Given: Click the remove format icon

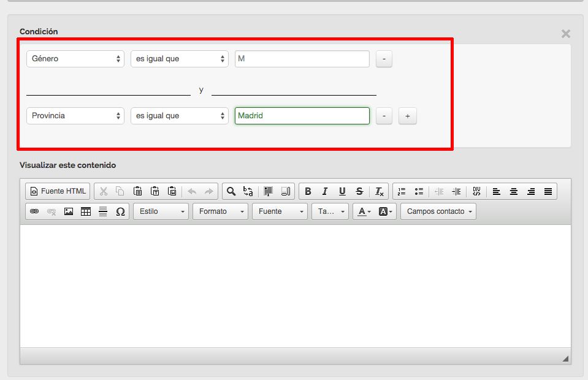Looking at the screenshot, I should [380, 191].
